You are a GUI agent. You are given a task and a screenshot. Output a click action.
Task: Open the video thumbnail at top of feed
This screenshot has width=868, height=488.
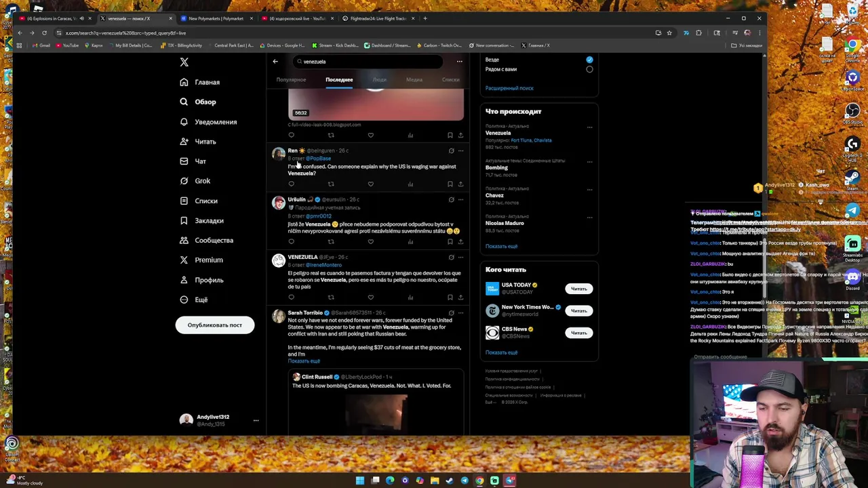point(376,105)
